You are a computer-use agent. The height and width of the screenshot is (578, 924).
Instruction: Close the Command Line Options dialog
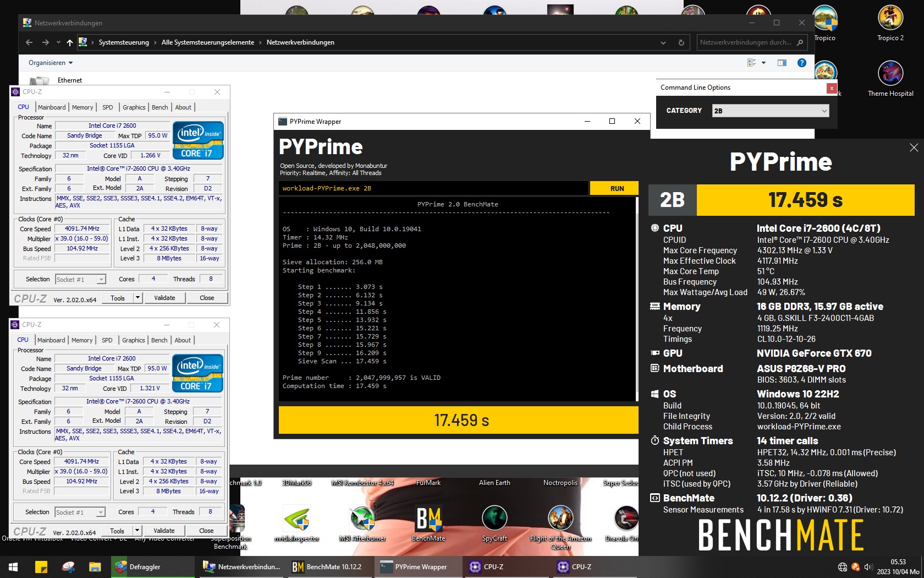pos(832,88)
